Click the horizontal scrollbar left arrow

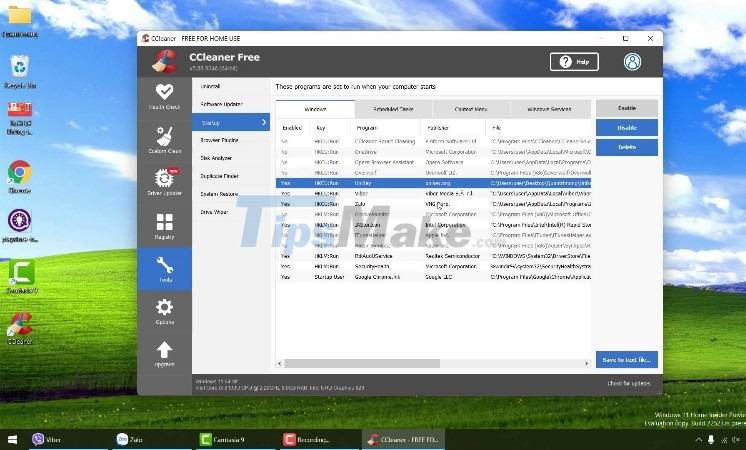(280, 363)
